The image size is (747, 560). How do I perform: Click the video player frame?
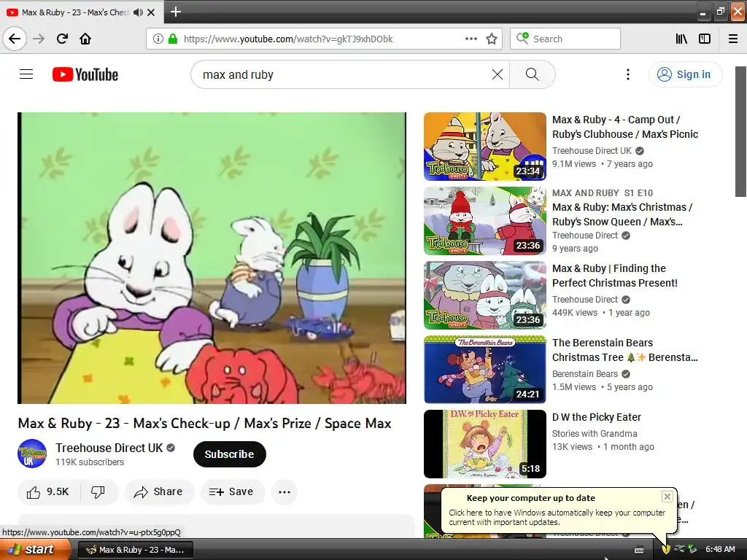coord(212,257)
